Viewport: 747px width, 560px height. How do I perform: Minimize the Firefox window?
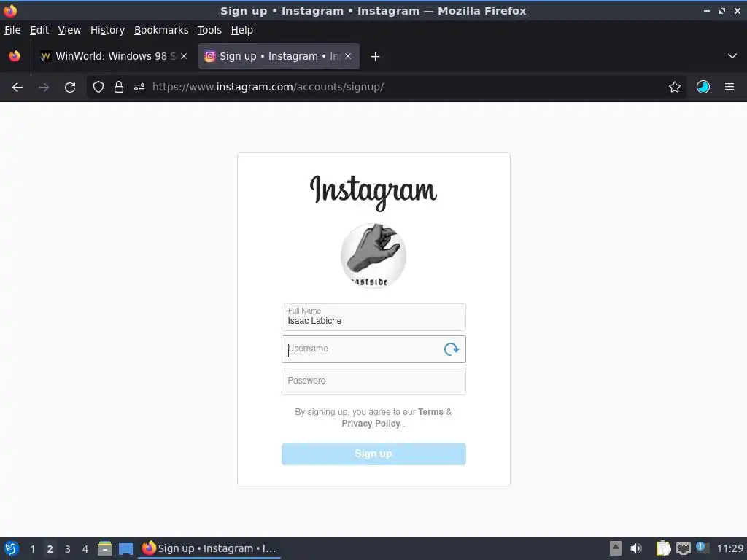click(x=706, y=11)
